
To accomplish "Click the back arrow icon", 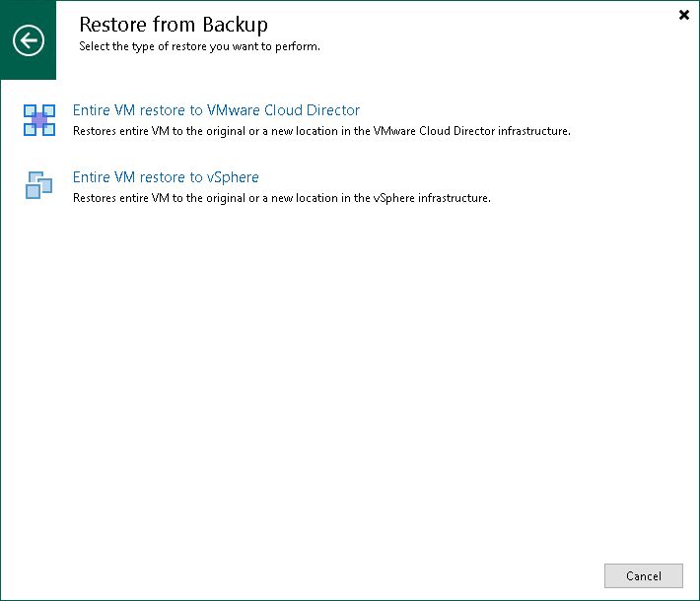I will pos(29,40).
